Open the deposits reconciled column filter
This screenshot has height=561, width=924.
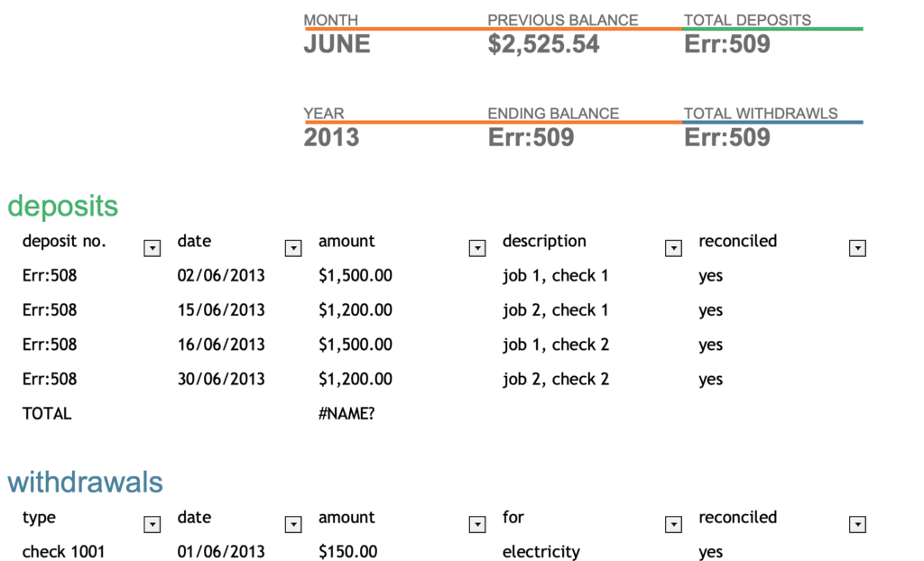(856, 248)
